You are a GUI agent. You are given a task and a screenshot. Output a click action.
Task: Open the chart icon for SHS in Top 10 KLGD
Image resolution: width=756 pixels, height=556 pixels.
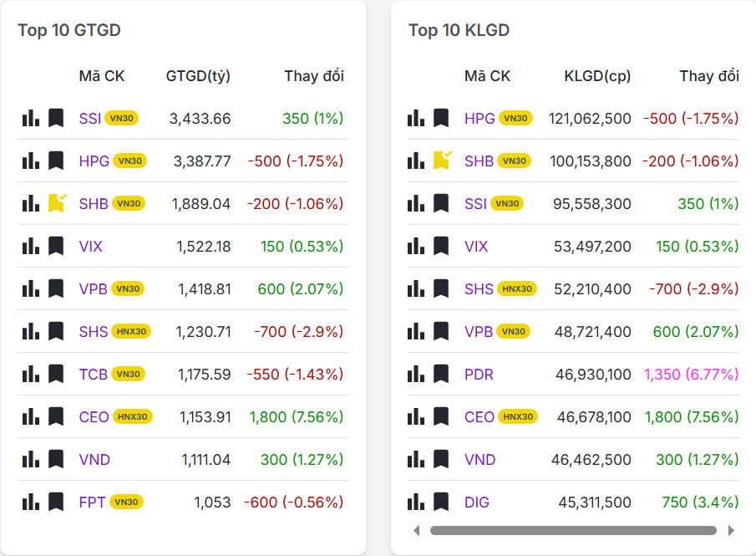[416, 288]
